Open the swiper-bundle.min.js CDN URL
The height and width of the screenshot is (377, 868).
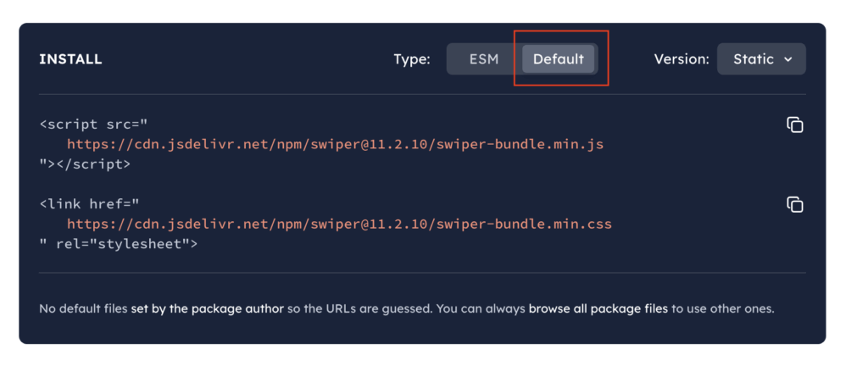335,145
